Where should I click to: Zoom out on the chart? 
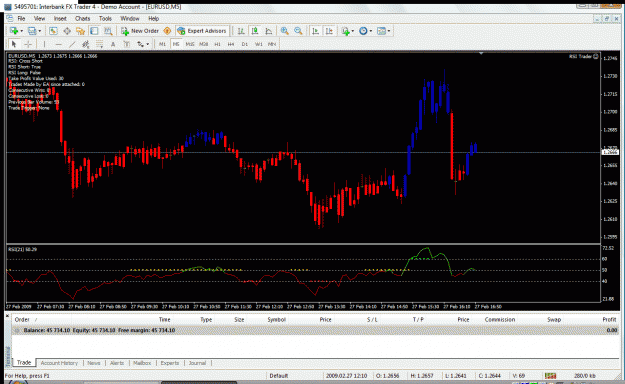[298, 31]
